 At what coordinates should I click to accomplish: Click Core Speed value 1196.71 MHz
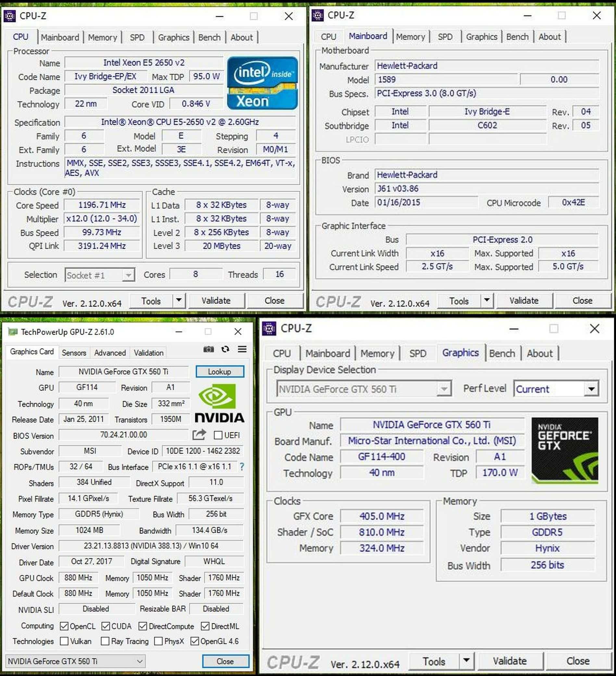[x=102, y=204]
